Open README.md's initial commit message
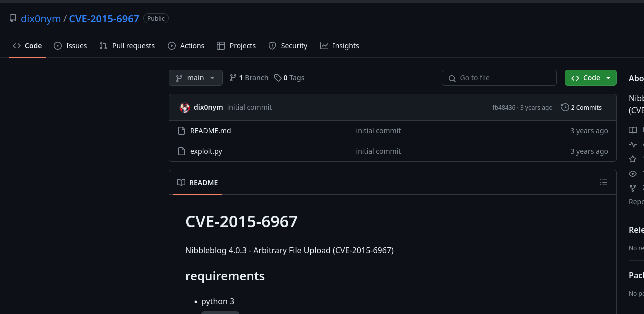Image resolution: width=644 pixels, height=314 pixels. (x=378, y=131)
